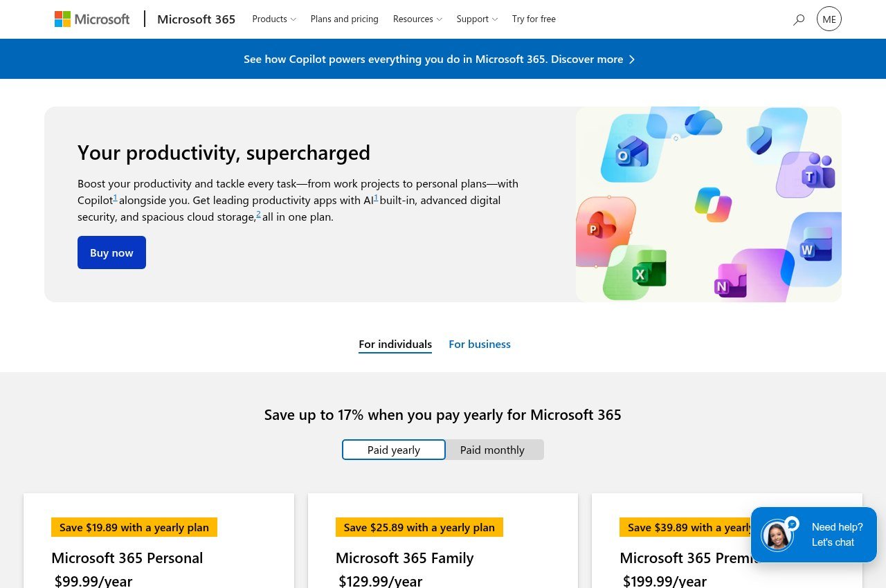Switch to the For business tab
The image size is (886, 588).
click(x=480, y=344)
